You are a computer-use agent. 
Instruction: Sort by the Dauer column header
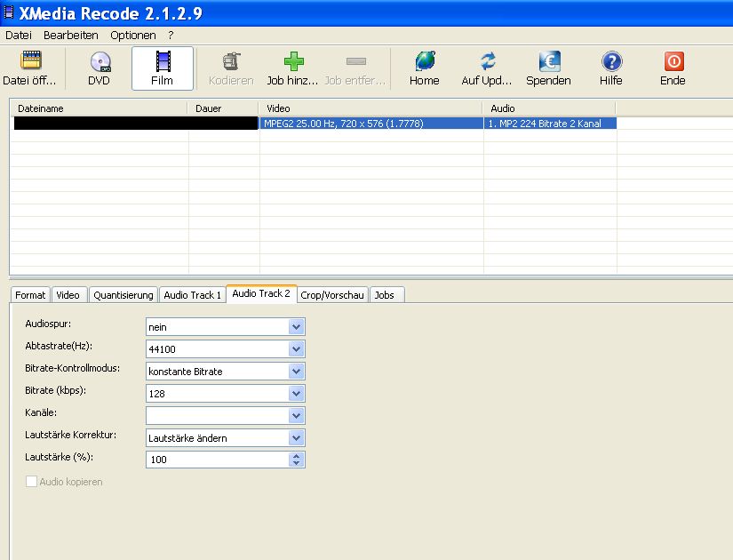(223, 108)
